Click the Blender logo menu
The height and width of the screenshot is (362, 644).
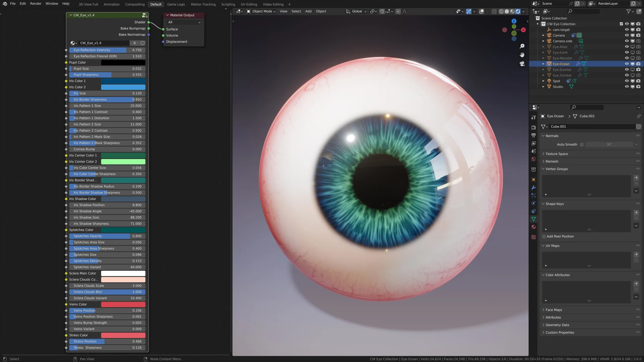point(5,4)
